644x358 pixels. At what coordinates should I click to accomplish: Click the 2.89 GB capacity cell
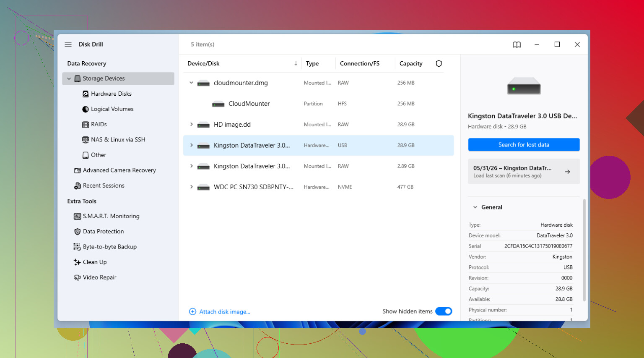(406, 166)
